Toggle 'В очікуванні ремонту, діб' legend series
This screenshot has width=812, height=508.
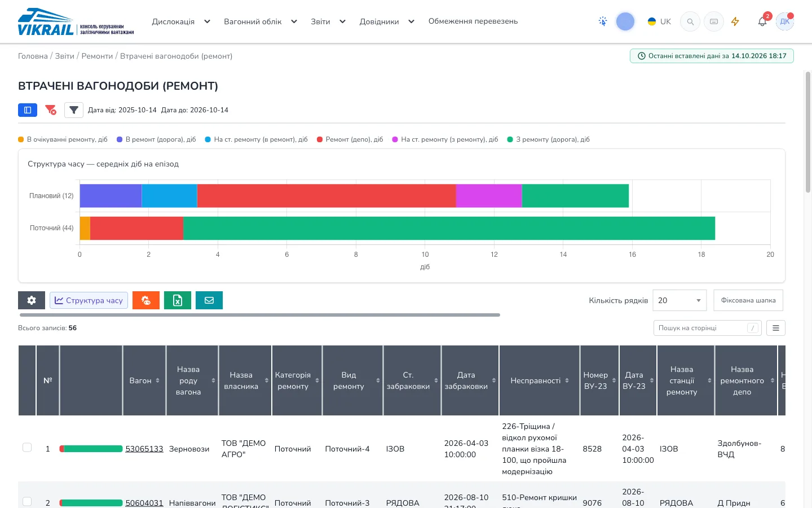(63, 139)
